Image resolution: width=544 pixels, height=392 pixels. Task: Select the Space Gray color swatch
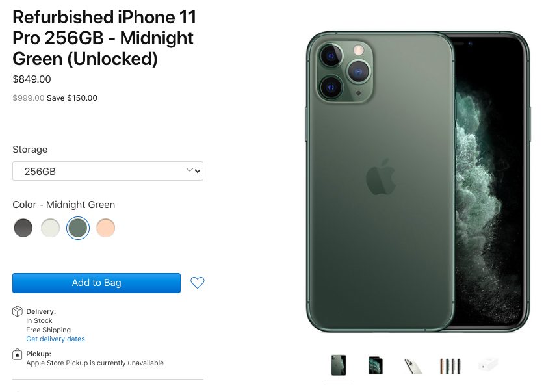(23, 228)
